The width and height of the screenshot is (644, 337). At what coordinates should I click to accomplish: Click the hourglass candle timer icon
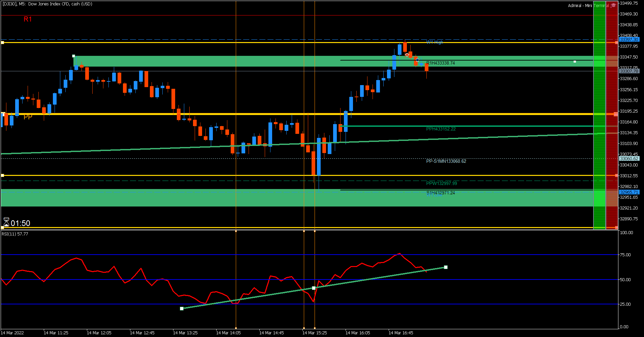pyautogui.click(x=6, y=222)
